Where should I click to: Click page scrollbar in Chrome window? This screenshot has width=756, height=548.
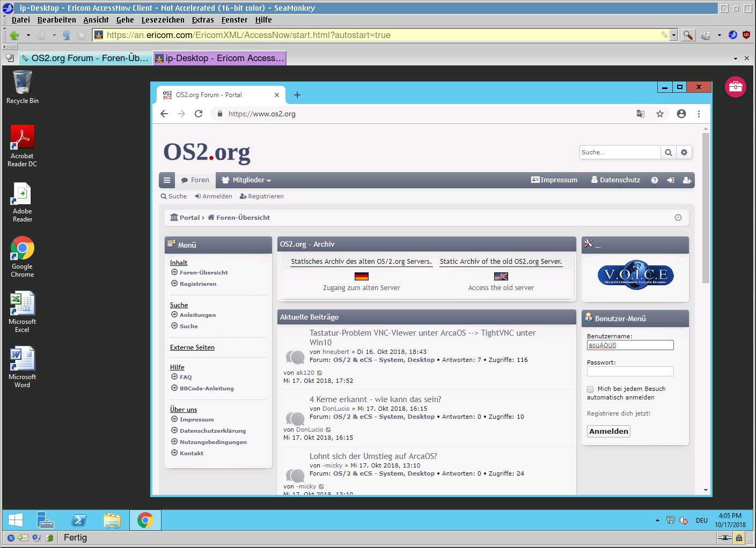click(706, 208)
